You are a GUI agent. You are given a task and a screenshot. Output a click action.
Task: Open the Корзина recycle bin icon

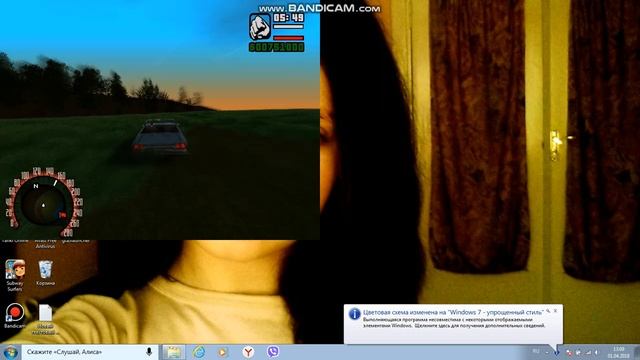click(45, 273)
